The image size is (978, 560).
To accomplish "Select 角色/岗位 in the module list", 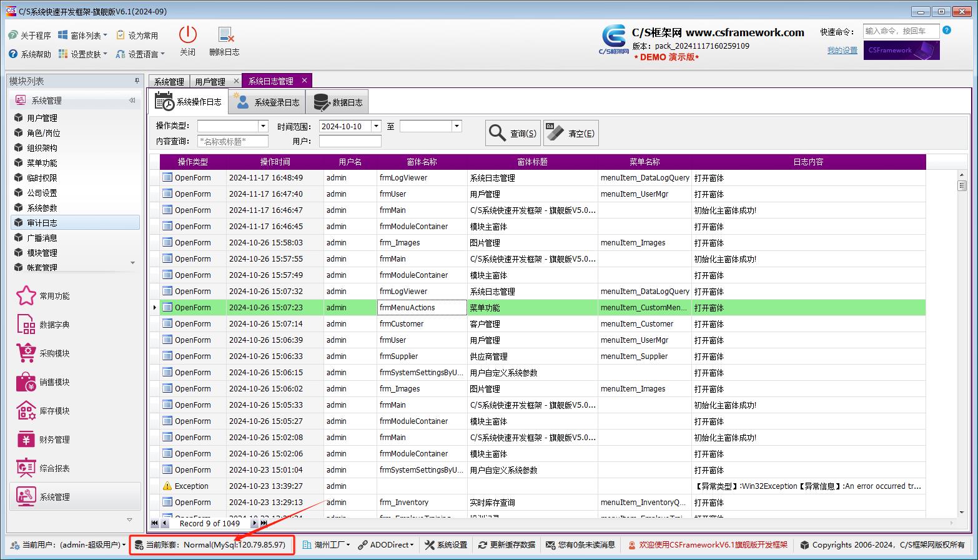I will point(44,133).
